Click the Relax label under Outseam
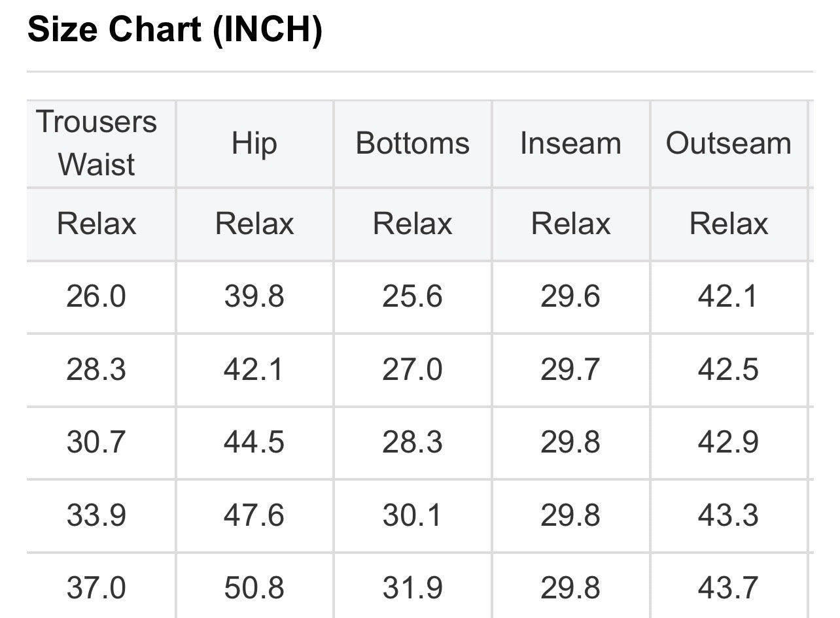This screenshot has height=618, width=840. [x=728, y=224]
